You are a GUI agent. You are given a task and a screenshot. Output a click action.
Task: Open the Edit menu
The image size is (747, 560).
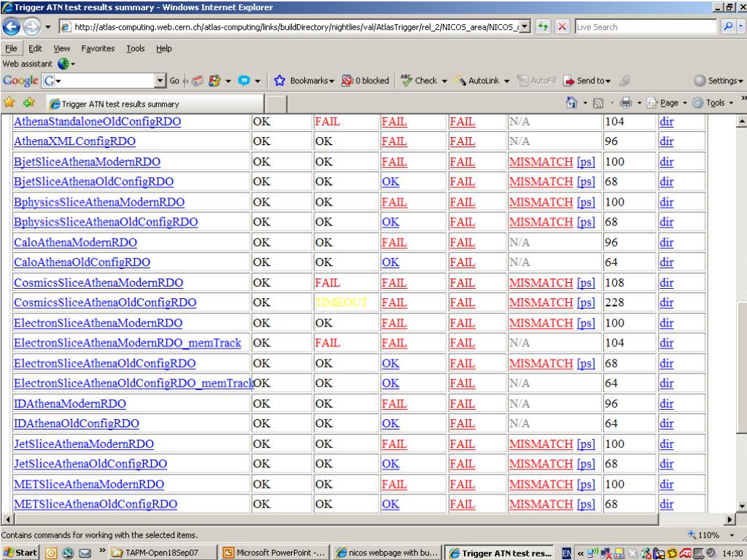[35, 48]
